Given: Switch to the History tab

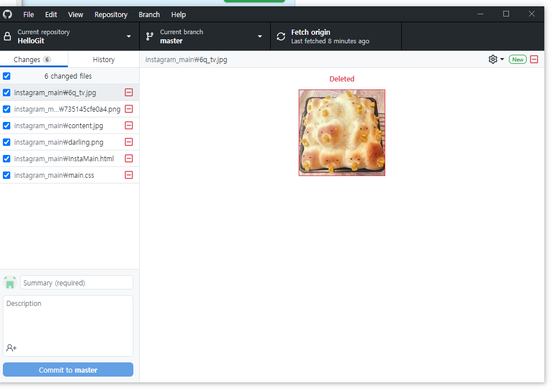Looking at the screenshot, I should 104,59.
